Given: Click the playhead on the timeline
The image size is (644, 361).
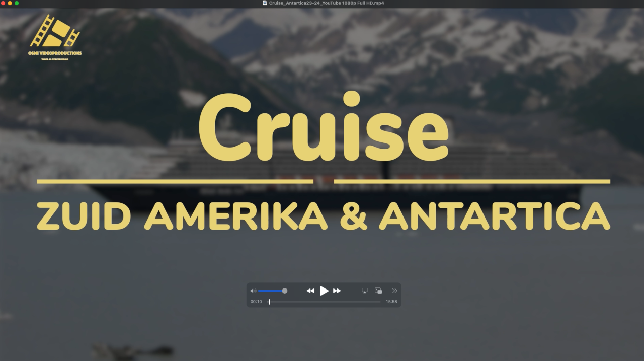Looking at the screenshot, I should (x=269, y=302).
